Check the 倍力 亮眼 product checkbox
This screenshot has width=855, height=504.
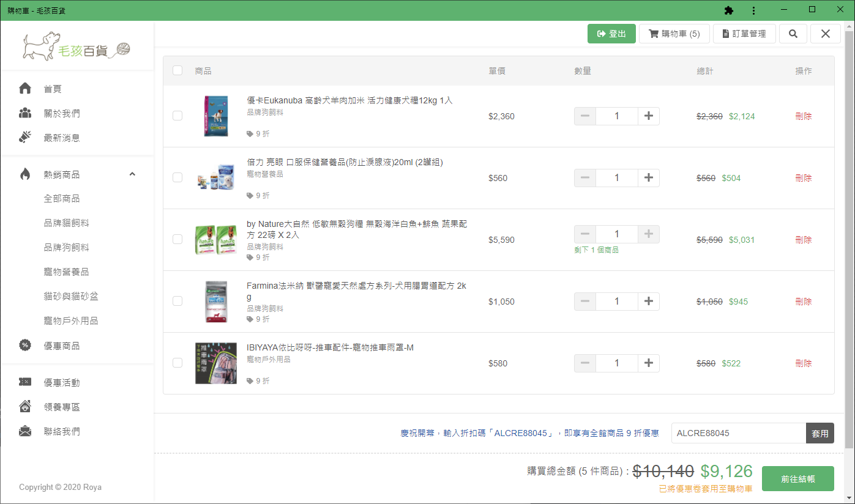click(177, 177)
